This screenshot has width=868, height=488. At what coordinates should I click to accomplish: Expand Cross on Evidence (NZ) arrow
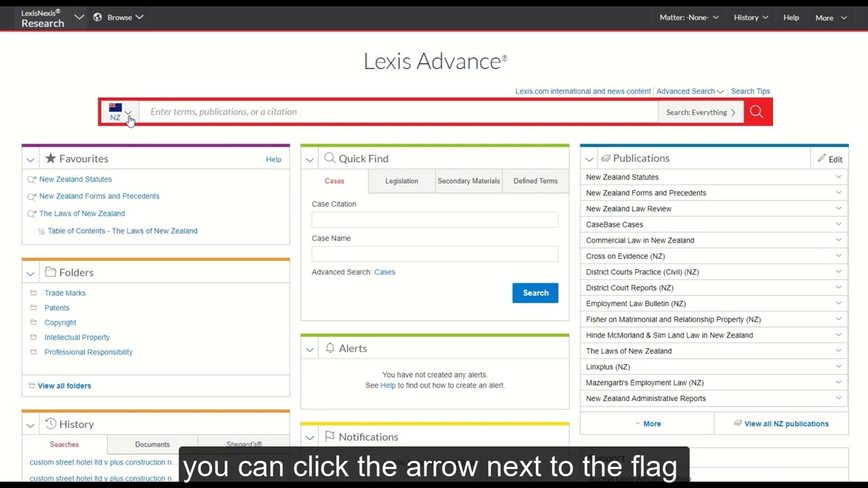[x=839, y=256]
